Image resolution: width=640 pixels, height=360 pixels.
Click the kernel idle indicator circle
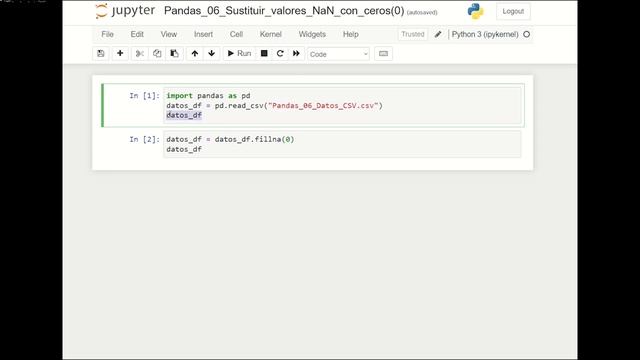pos(527,34)
